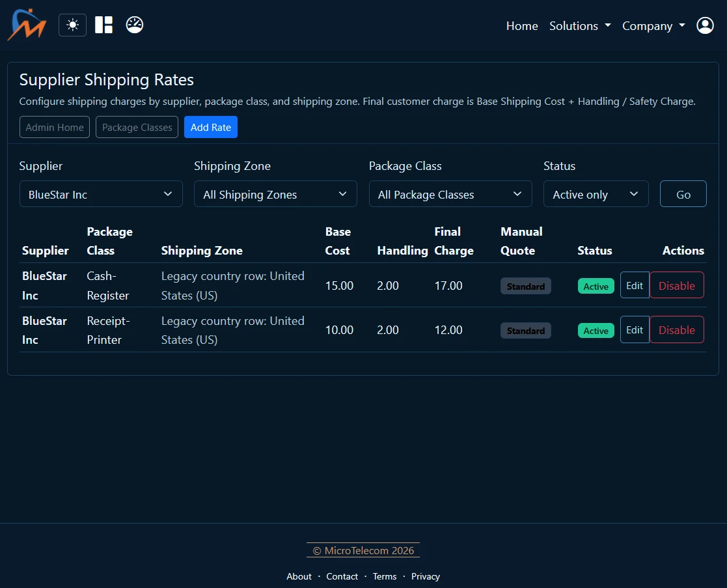Screen dimensions: 727x588
Task: Click the 12.00 final charge value
Action: pos(448,330)
